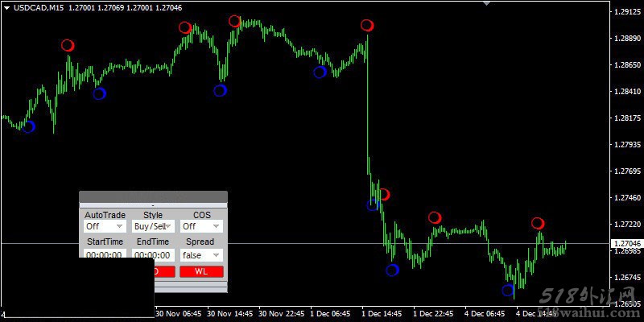Screen dimensions: 644x322
Task: Open the COS dropdown set to Off
Action: point(202,226)
